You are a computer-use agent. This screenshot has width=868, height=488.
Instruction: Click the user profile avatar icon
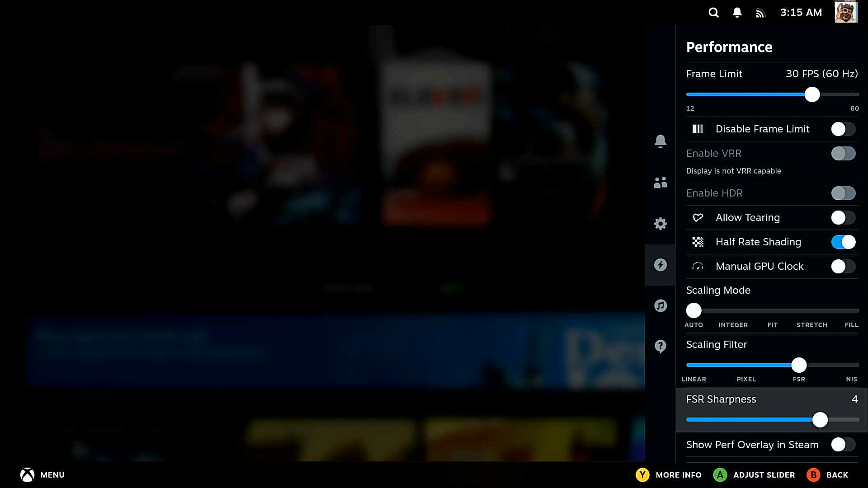coord(845,12)
